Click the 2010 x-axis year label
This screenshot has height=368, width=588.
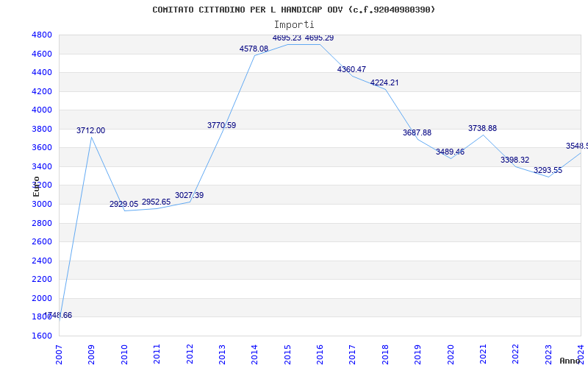coord(124,355)
